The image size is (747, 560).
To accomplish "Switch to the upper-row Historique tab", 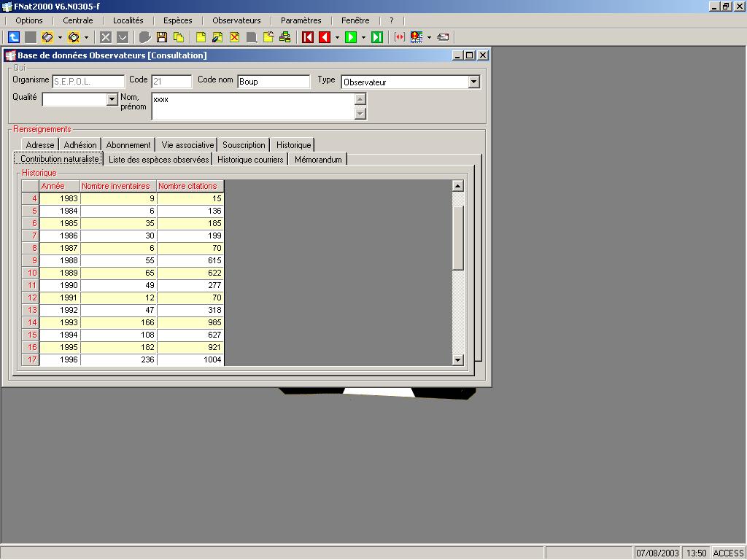I will pos(293,145).
